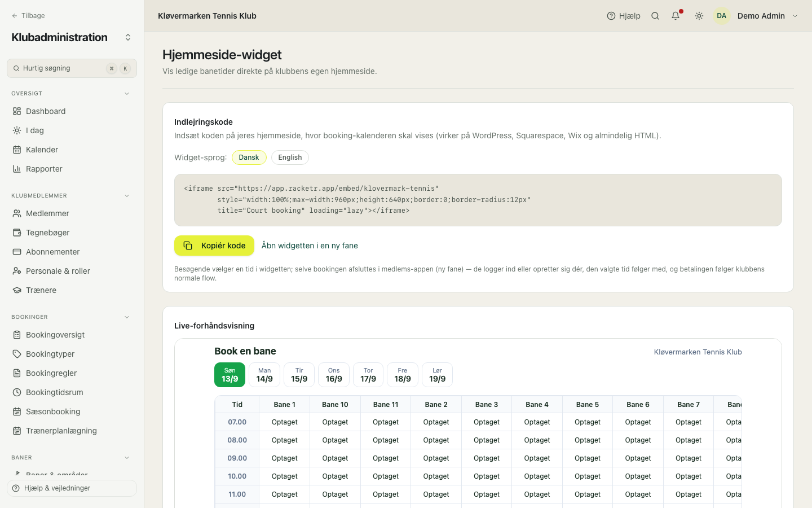Viewport: 812px width, 508px height.
Task: Select Dansk widget language
Action: coord(249,157)
